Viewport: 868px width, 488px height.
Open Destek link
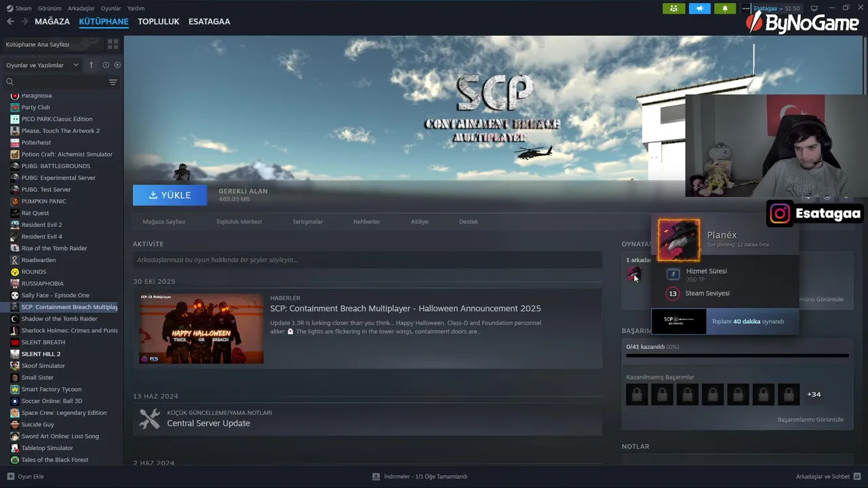tap(469, 222)
